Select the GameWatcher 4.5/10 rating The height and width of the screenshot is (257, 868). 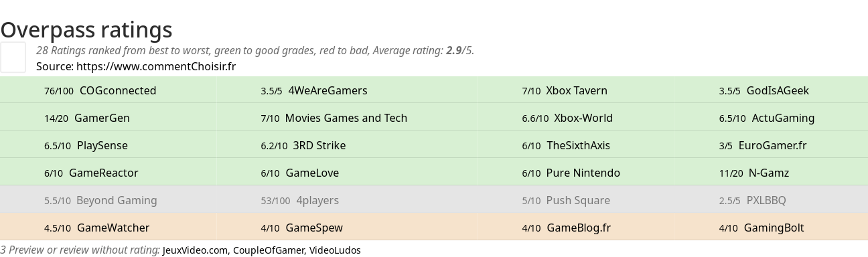pos(97,228)
